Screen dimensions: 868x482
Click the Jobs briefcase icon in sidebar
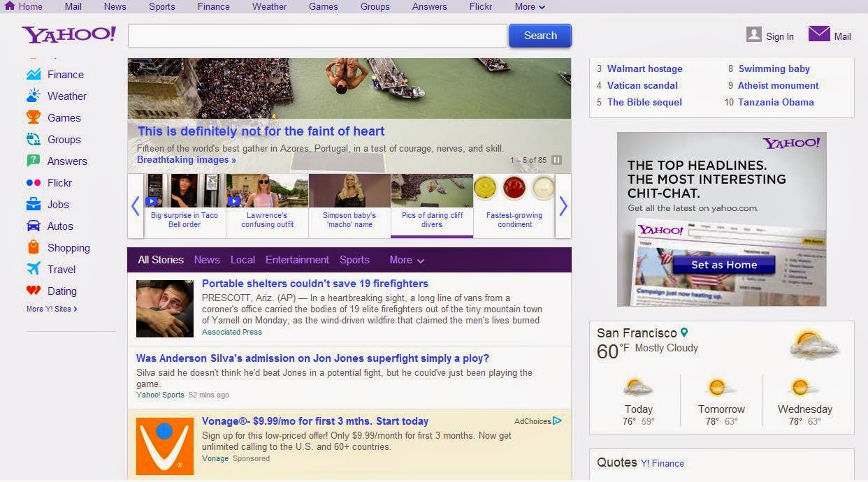coord(34,204)
